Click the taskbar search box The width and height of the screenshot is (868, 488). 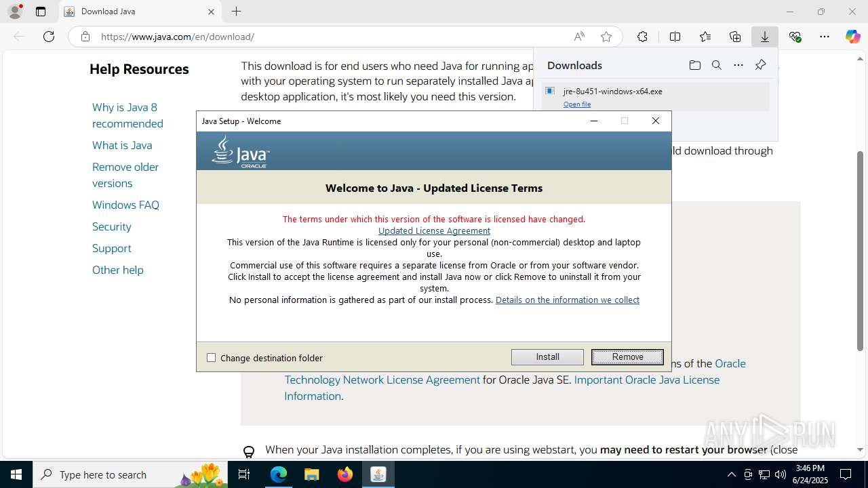[x=130, y=474]
